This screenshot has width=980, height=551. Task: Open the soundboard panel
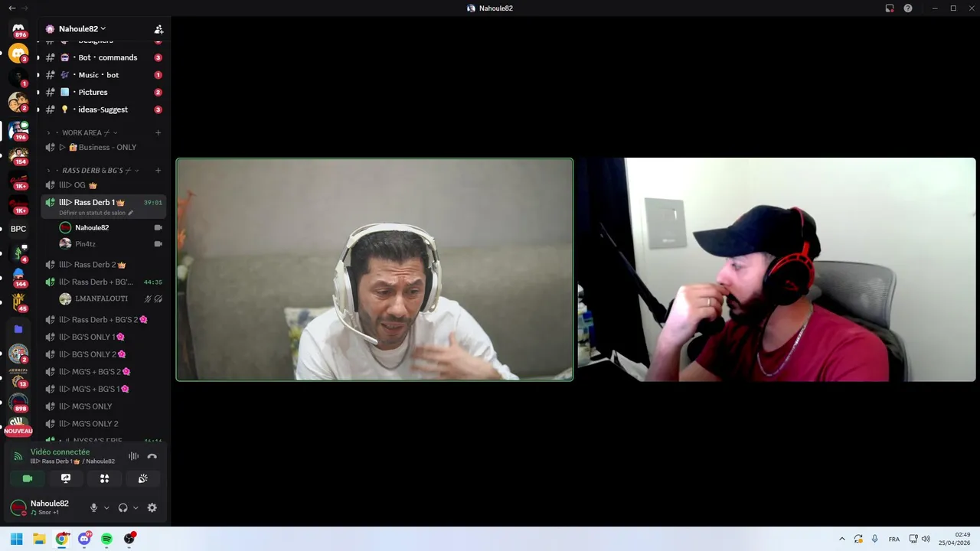[x=142, y=478]
